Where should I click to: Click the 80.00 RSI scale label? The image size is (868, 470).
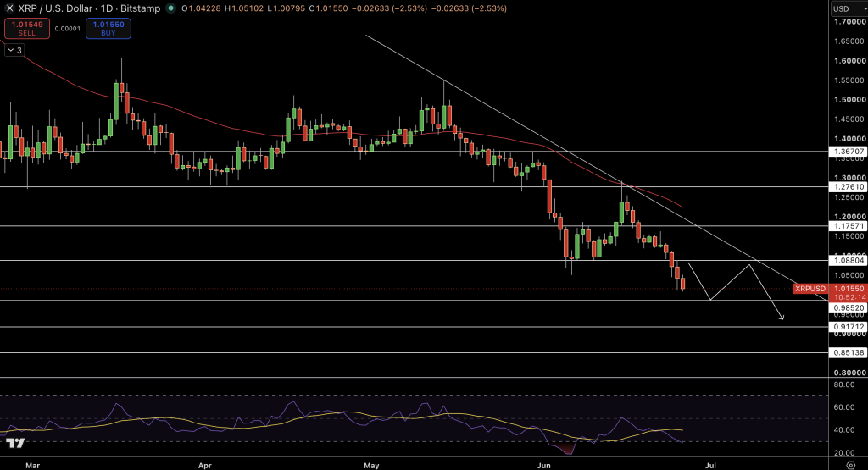[x=844, y=384]
